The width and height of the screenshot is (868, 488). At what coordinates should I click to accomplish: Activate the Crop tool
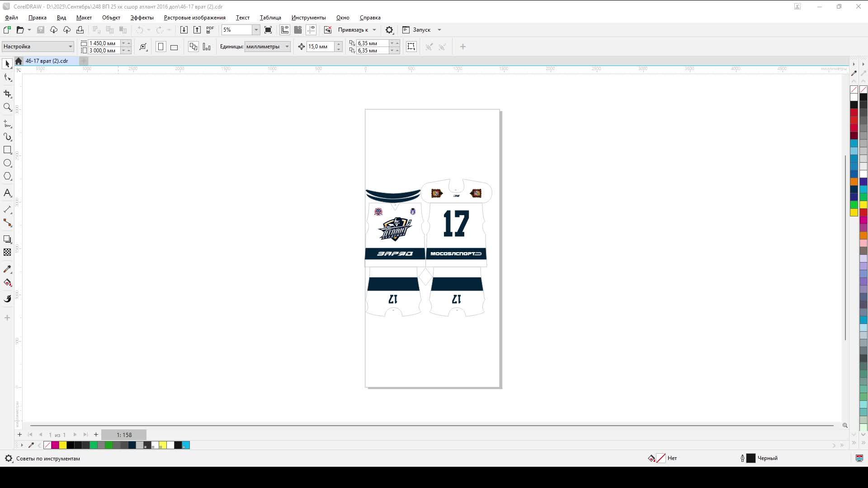point(7,94)
